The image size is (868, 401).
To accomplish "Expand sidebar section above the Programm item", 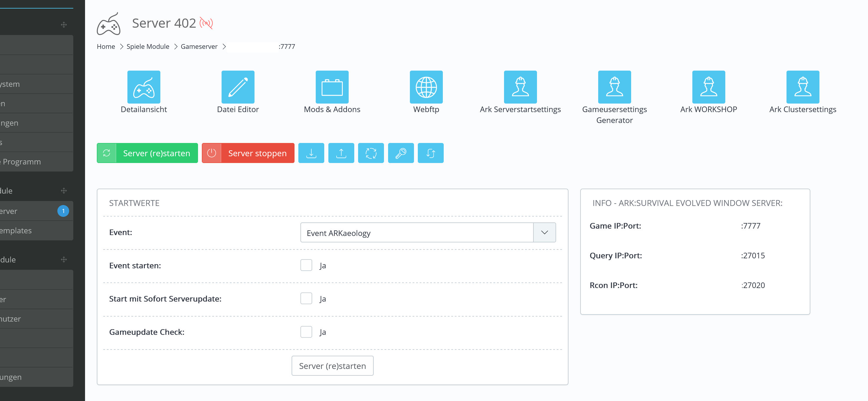I will coord(64,25).
